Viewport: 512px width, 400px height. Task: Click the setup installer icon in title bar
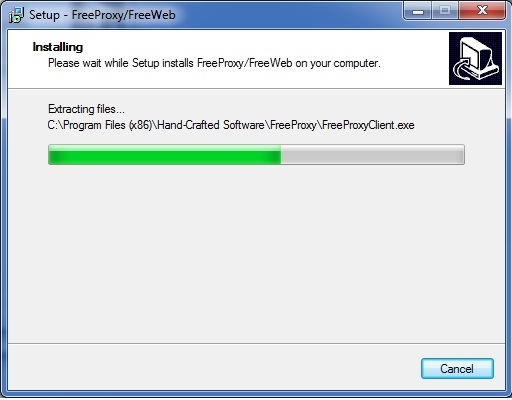tap(16, 15)
